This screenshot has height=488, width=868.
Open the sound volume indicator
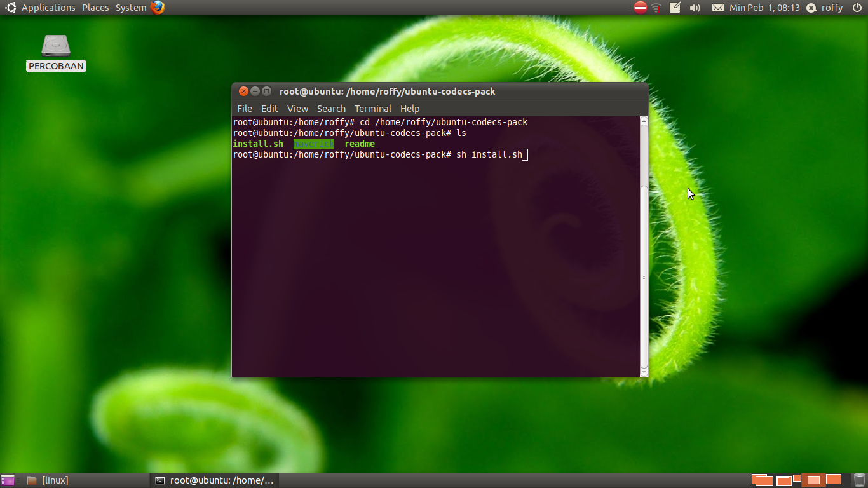click(x=695, y=8)
